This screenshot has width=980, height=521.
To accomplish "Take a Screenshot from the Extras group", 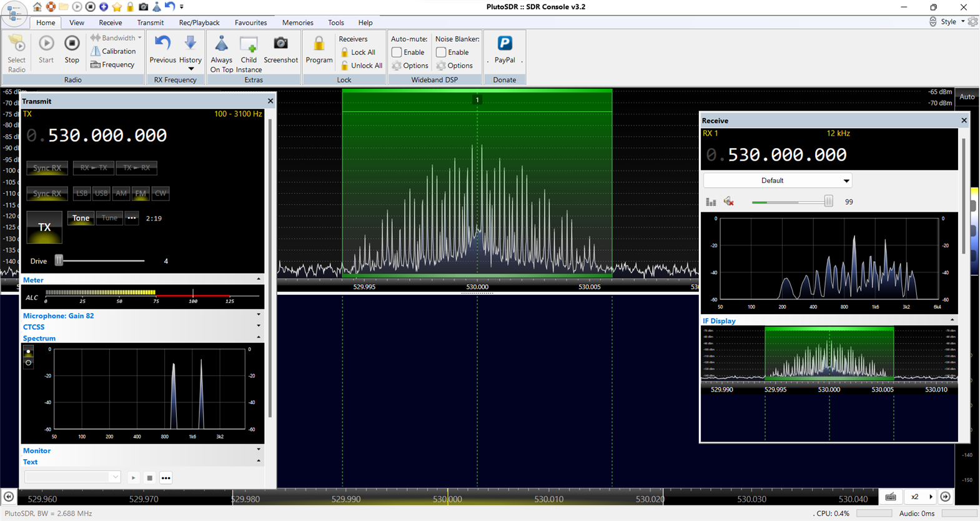I will tap(280, 50).
